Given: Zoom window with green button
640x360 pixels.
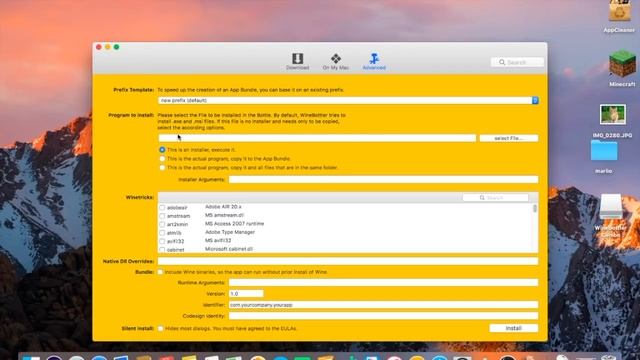Looking at the screenshot, I should tap(117, 47).
